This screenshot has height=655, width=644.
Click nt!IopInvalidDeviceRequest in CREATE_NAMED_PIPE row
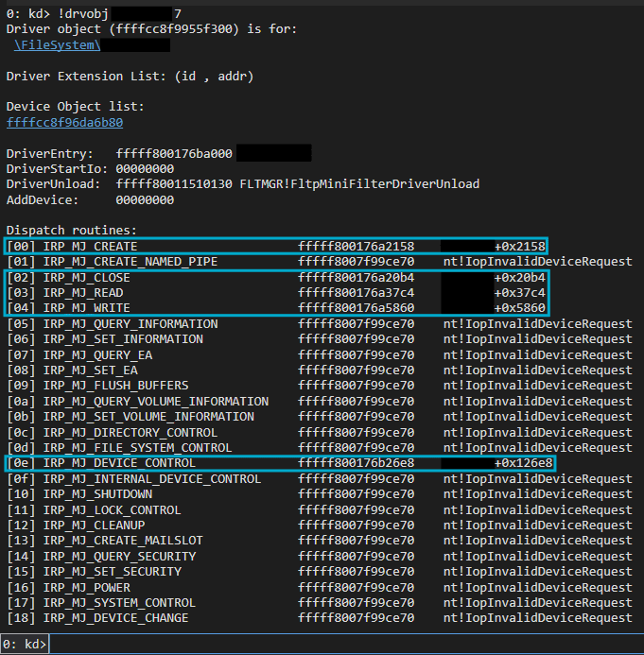point(538,262)
